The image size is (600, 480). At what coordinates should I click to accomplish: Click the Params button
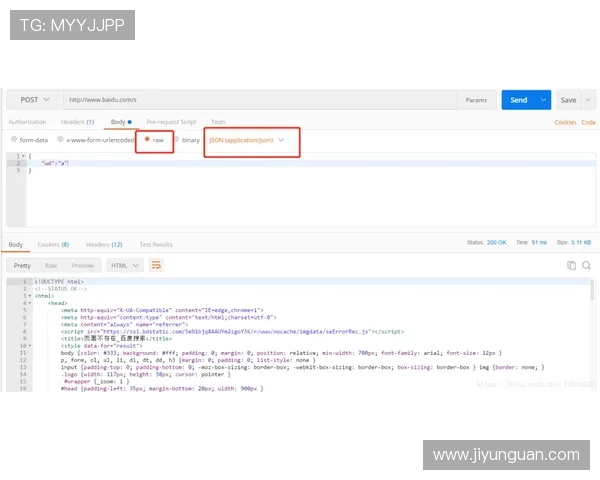pos(476,100)
